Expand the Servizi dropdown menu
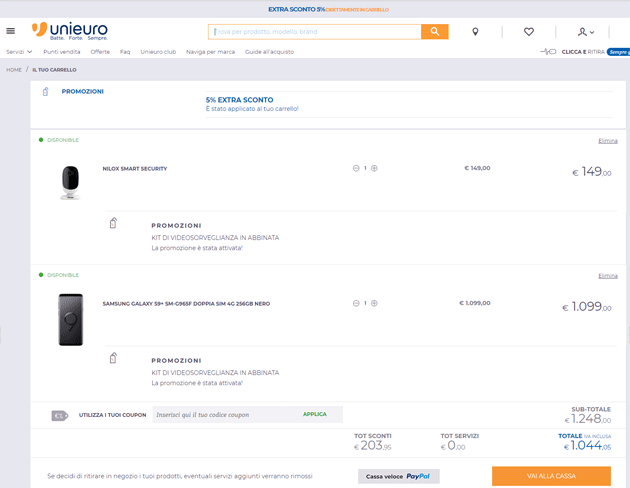 pos(19,51)
